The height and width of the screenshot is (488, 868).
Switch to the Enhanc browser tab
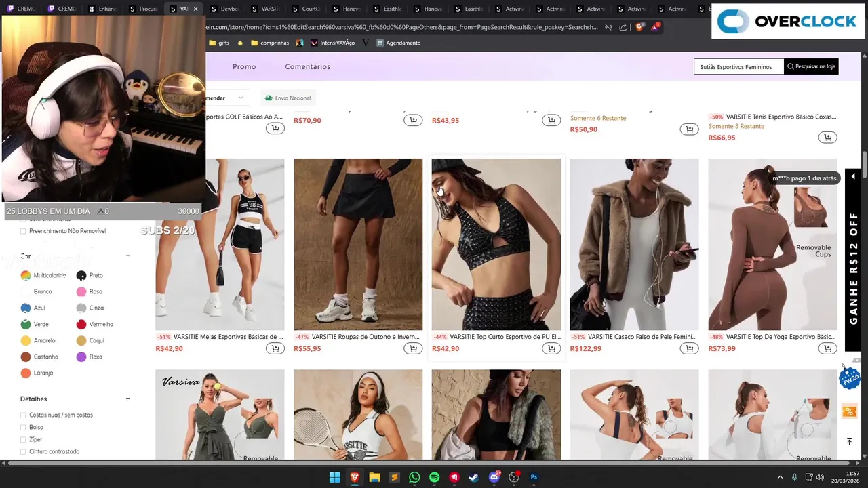[104, 9]
